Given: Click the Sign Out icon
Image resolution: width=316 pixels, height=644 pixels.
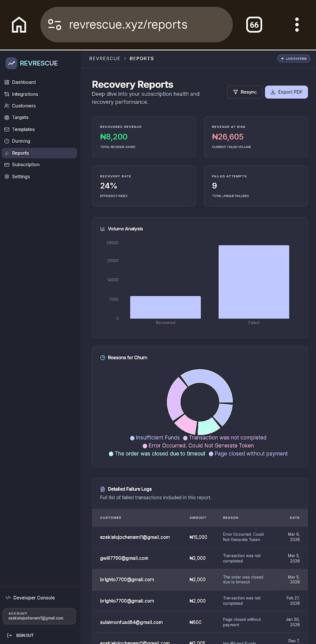Looking at the screenshot, I should [x=9, y=635].
